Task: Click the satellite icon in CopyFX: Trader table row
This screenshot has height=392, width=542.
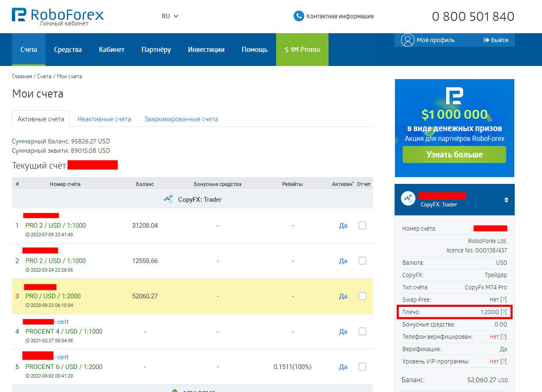Action: (169, 199)
